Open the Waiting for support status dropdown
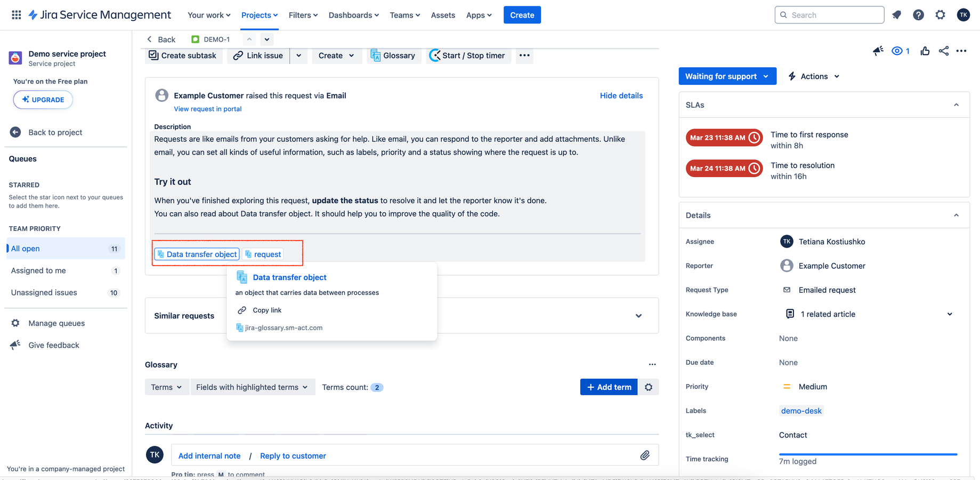 (727, 76)
